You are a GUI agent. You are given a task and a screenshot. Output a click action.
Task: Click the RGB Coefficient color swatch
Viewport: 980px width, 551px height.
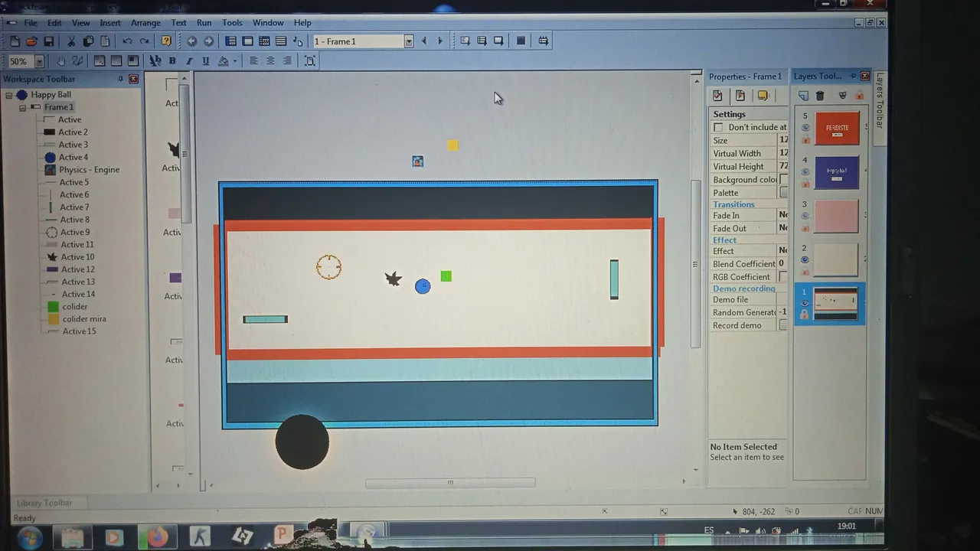coord(783,277)
